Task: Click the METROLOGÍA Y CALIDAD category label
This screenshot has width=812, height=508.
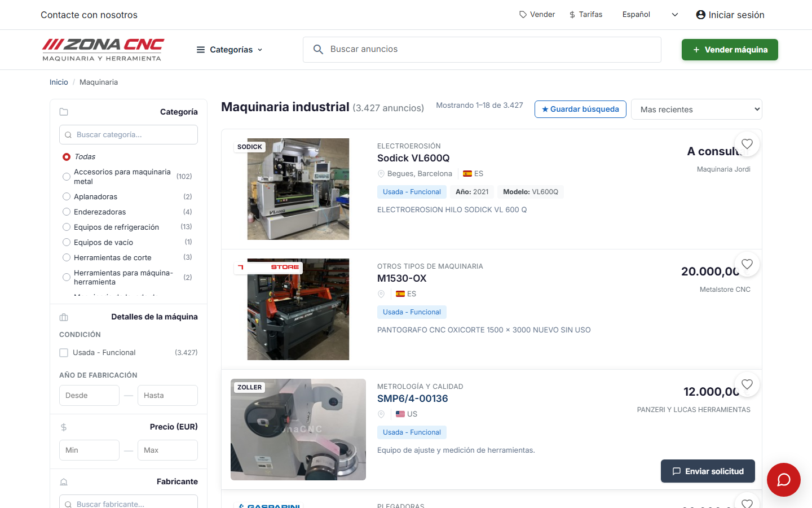Action: [x=420, y=387]
